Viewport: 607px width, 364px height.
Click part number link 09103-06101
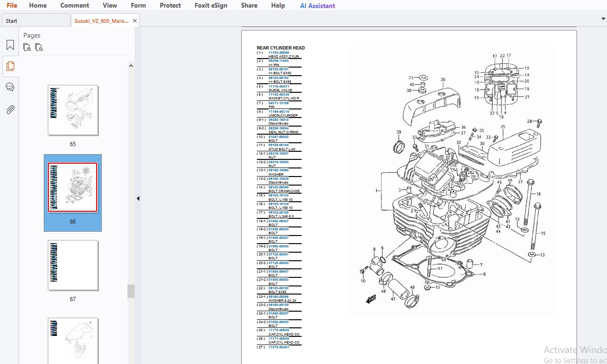pos(278,69)
